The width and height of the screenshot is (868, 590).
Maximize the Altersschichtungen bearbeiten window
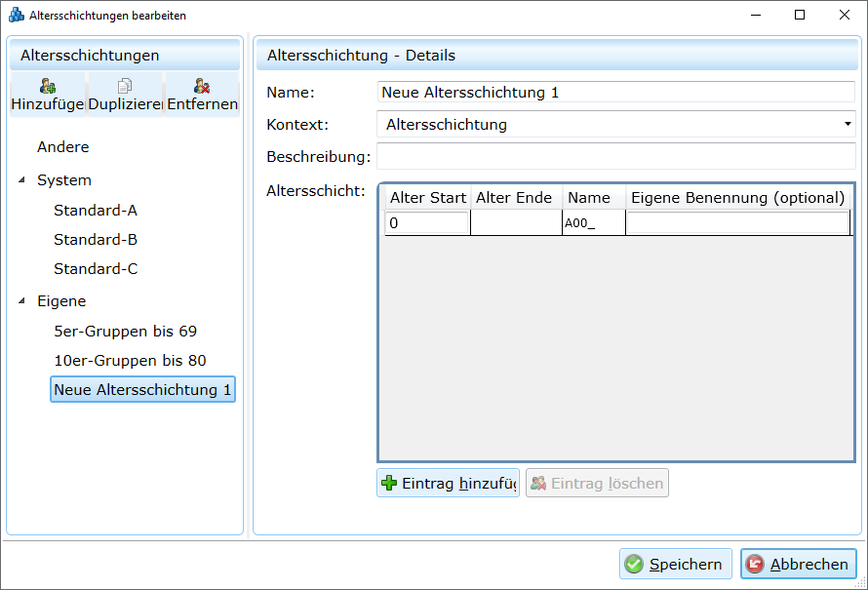[800, 16]
